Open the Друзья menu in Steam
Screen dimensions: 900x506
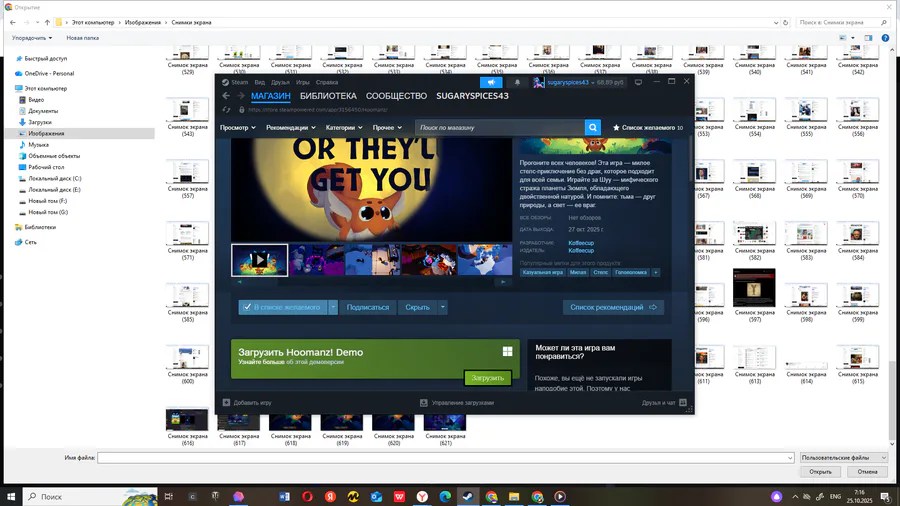click(280, 82)
